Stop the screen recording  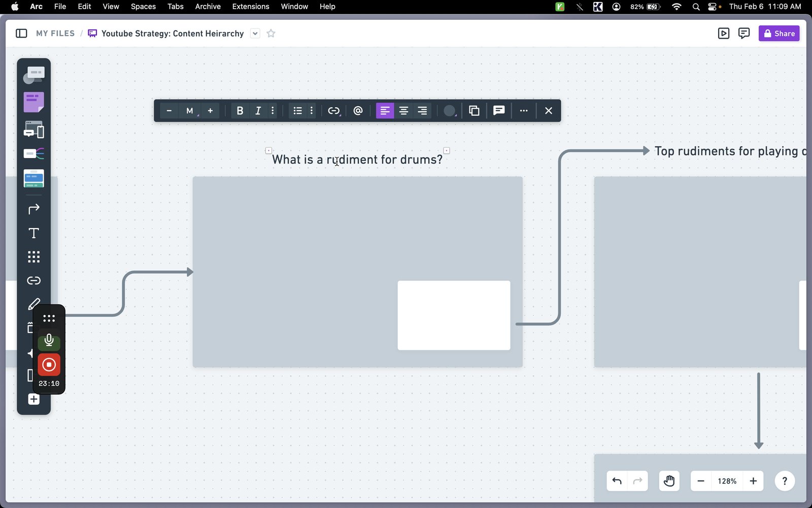(x=49, y=365)
